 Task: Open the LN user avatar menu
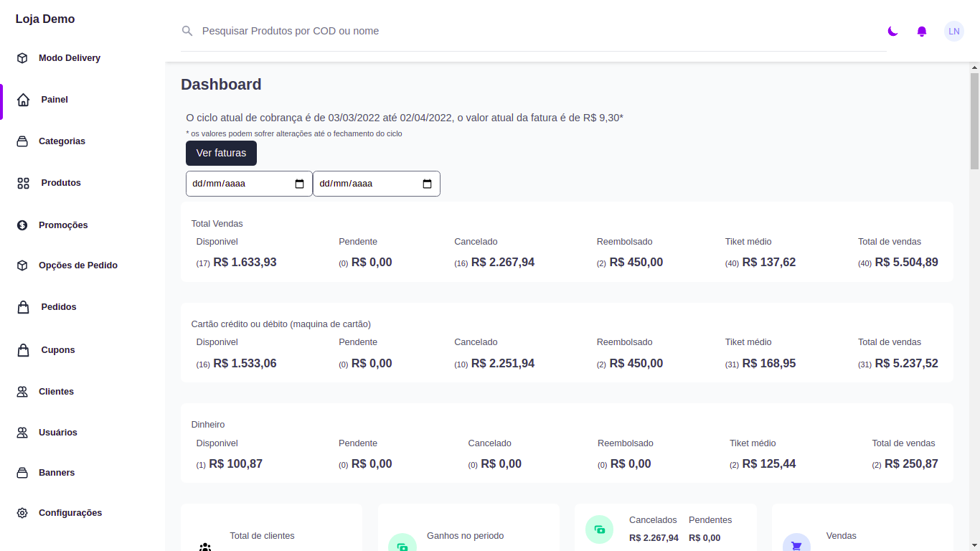953,31
